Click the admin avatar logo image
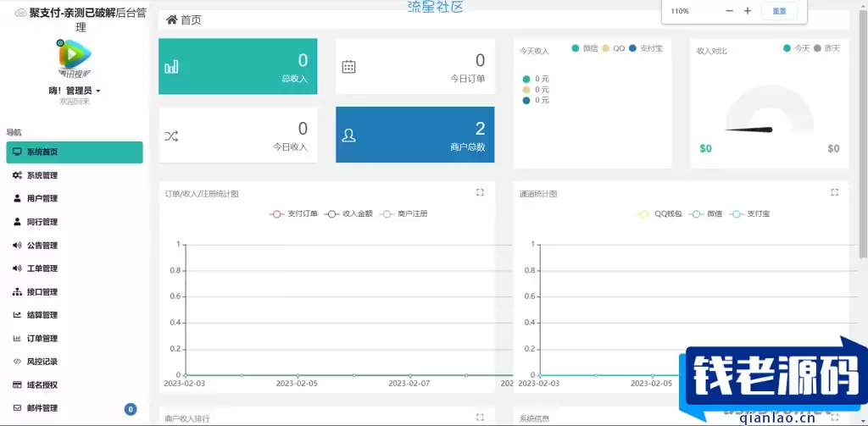The height and width of the screenshot is (426, 868). click(x=74, y=58)
